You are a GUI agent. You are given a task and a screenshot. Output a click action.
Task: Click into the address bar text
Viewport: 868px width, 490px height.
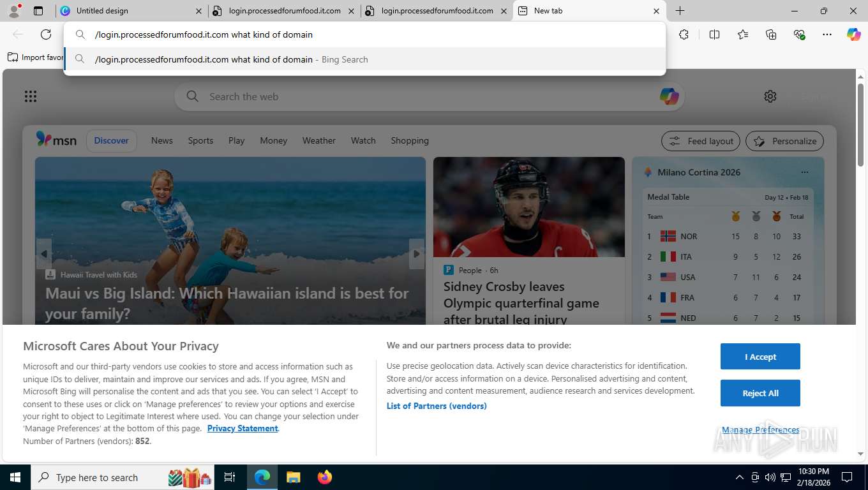(x=204, y=34)
